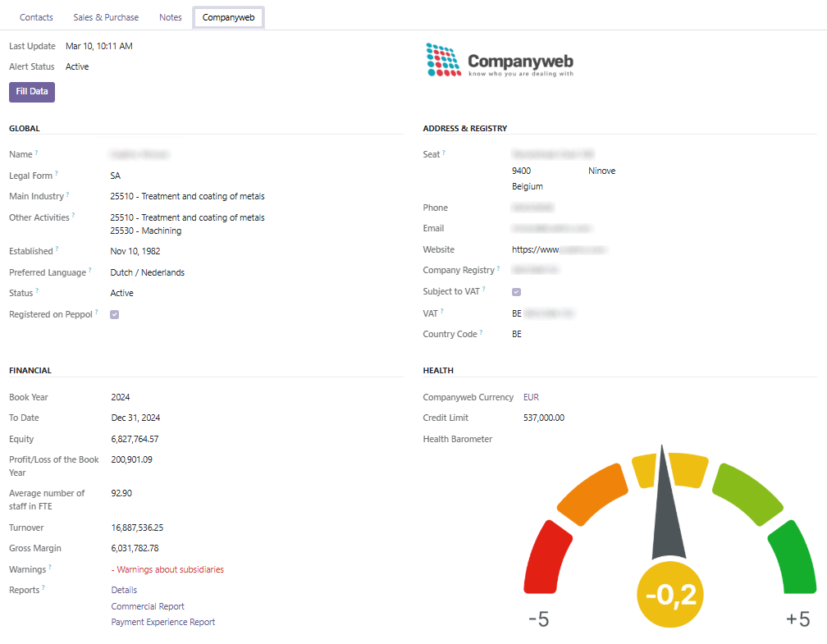Click the help icon next to Reports
Image resolution: width=827 pixels, height=644 pixels.
click(43, 587)
